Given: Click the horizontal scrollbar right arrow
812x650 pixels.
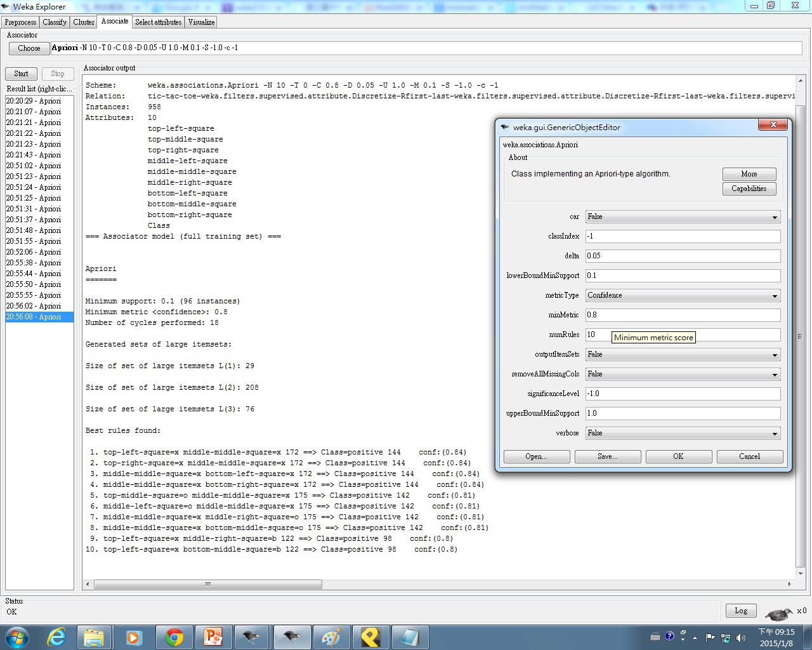Looking at the screenshot, I should (789, 584).
